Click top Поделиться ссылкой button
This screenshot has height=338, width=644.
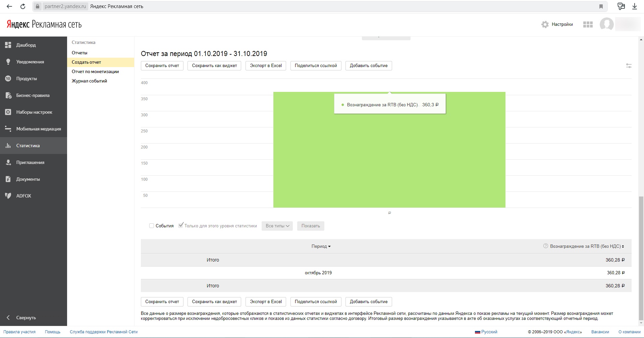point(316,66)
